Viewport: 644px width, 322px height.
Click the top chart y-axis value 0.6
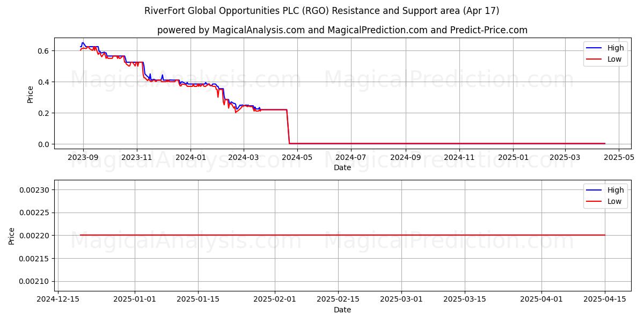pyautogui.click(x=43, y=51)
